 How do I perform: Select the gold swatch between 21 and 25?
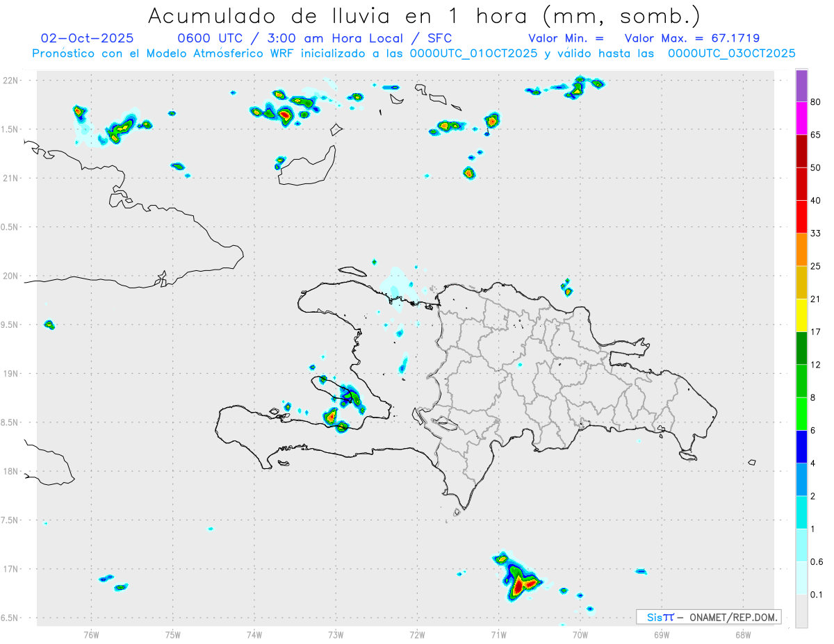(x=801, y=283)
